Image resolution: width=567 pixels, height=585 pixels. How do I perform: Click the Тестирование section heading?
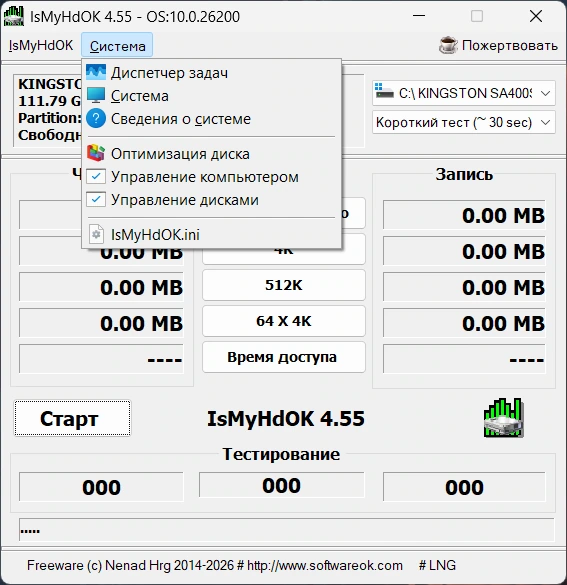(x=281, y=454)
